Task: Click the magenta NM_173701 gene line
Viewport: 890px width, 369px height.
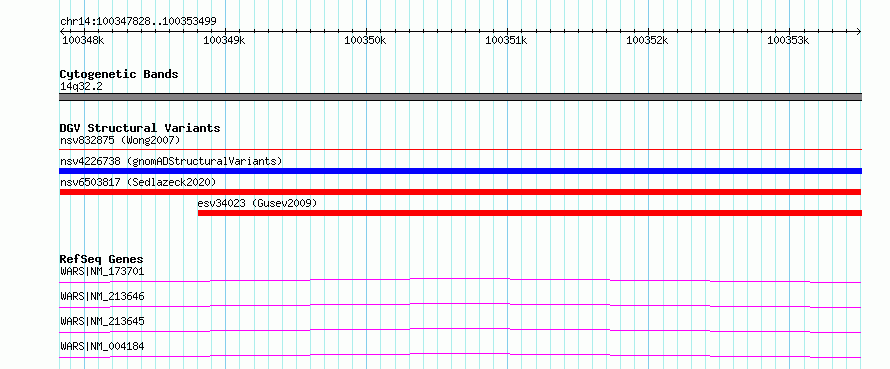Action: 461,280
